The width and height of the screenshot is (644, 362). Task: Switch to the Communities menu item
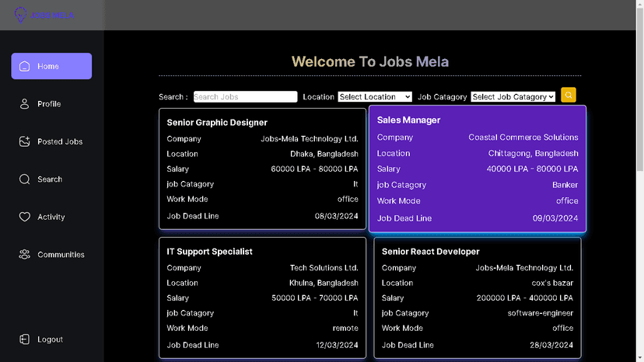(x=61, y=255)
